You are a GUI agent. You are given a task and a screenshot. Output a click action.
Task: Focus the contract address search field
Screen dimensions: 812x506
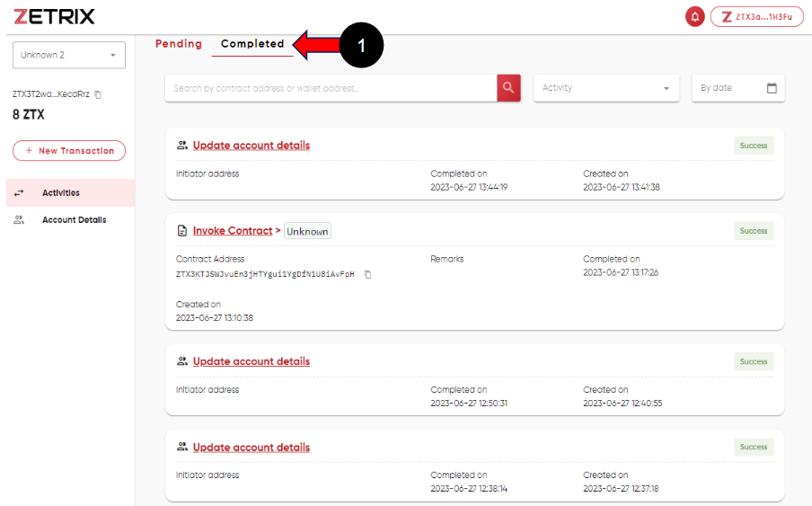coord(331,88)
